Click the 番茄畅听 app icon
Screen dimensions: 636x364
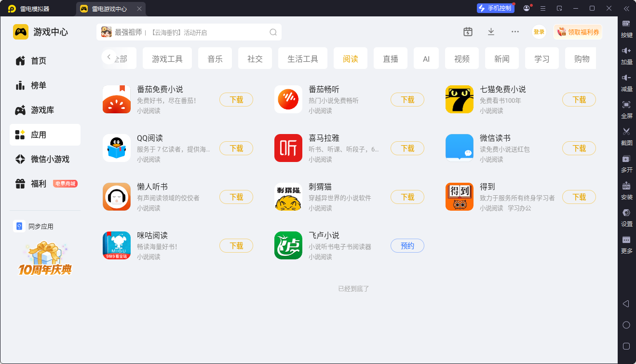coord(288,99)
